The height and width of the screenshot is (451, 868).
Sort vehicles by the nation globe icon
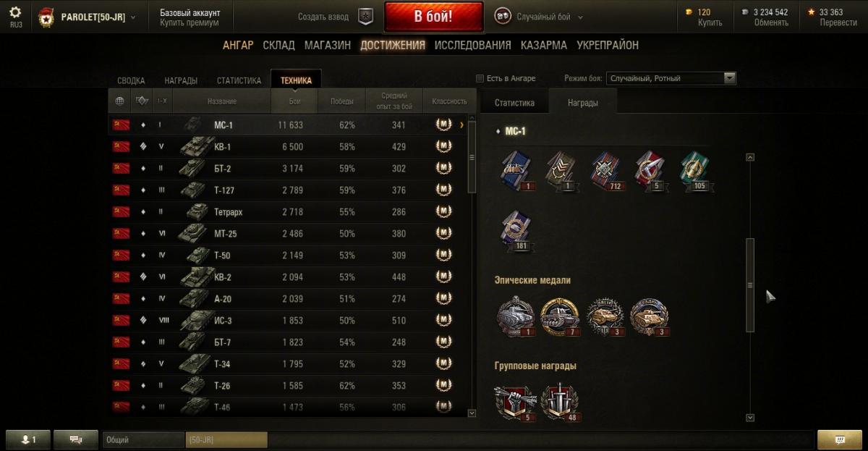pyautogui.click(x=119, y=101)
